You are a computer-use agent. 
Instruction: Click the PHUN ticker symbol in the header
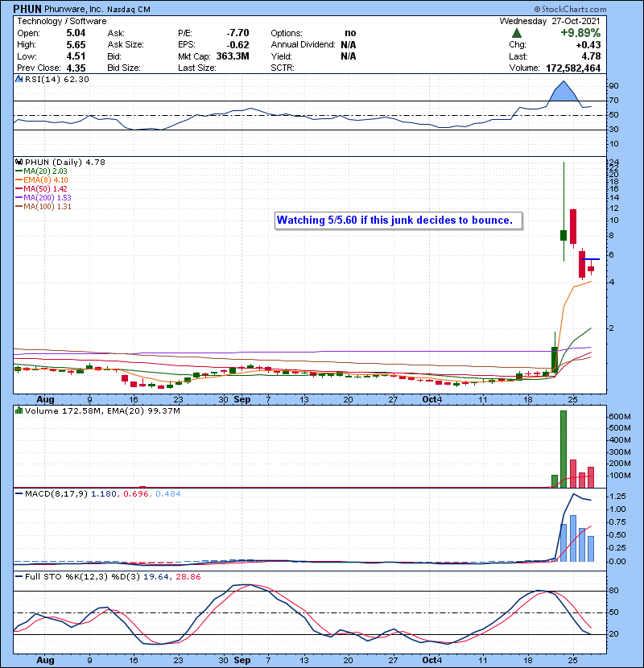pos(27,9)
